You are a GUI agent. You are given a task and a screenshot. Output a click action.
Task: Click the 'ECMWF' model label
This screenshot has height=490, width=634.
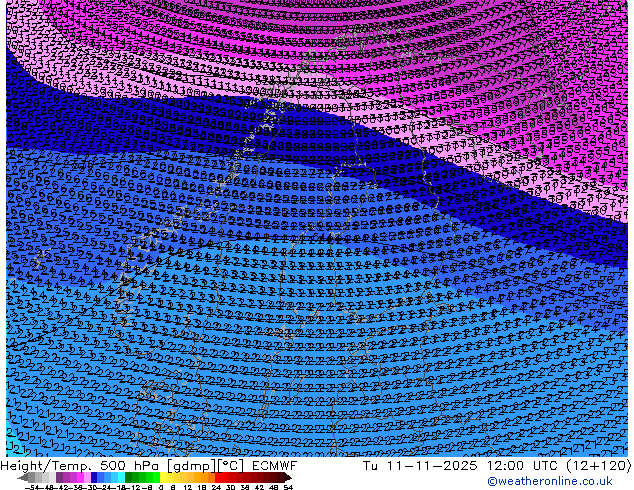[x=274, y=466]
